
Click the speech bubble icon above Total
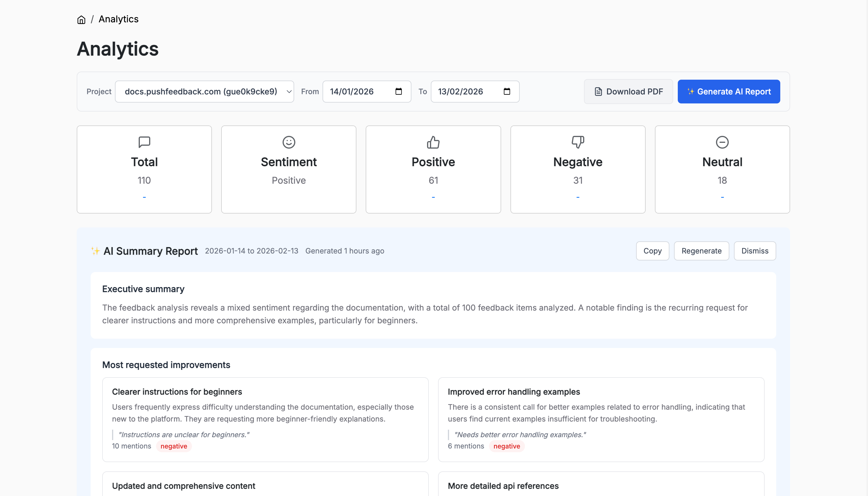point(144,142)
